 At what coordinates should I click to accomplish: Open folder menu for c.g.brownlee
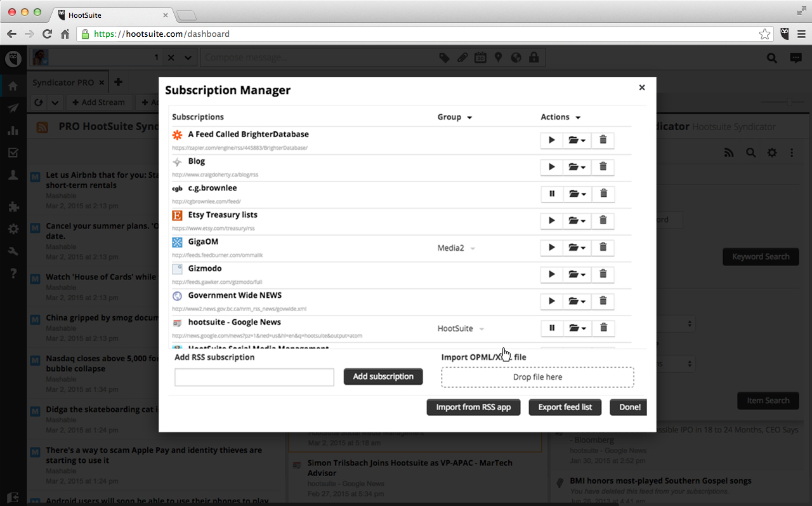coord(577,194)
